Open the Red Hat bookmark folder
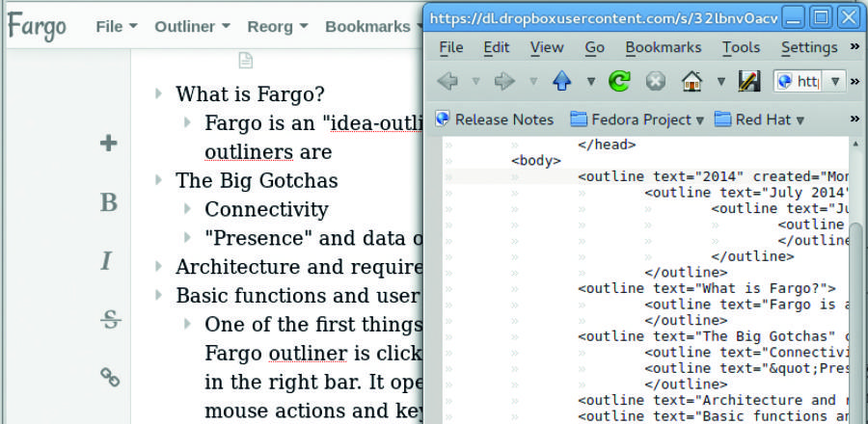 [759, 119]
